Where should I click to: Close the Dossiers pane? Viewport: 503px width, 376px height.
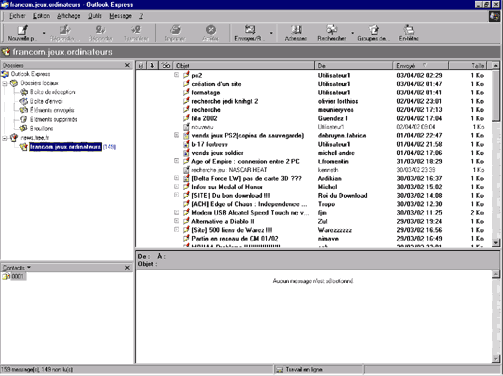point(127,65)
